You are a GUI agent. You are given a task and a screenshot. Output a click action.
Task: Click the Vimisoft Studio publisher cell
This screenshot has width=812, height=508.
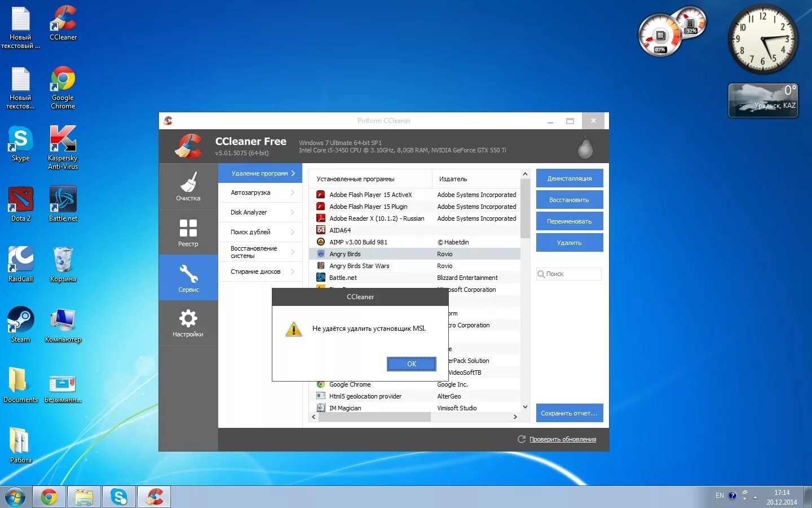pos(457,408)
